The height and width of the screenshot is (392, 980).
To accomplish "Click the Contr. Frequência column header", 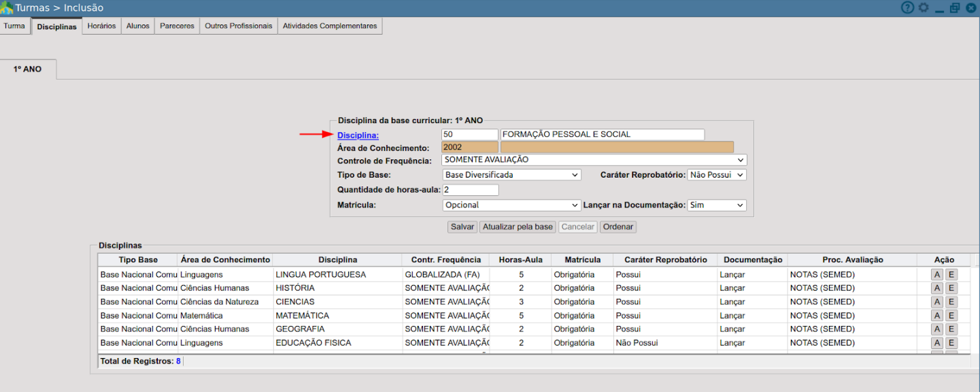I will 446,260.
